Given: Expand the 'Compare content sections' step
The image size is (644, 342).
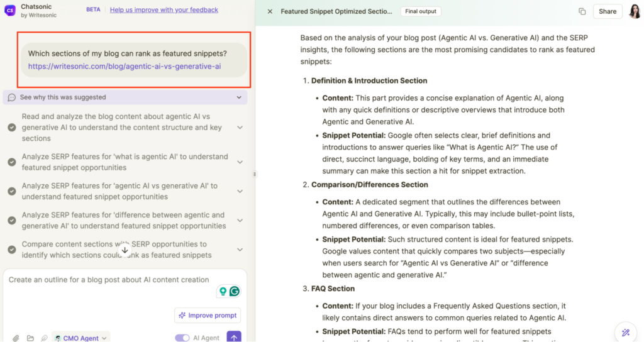Looking at the screenshot, I should coord(240,250).
